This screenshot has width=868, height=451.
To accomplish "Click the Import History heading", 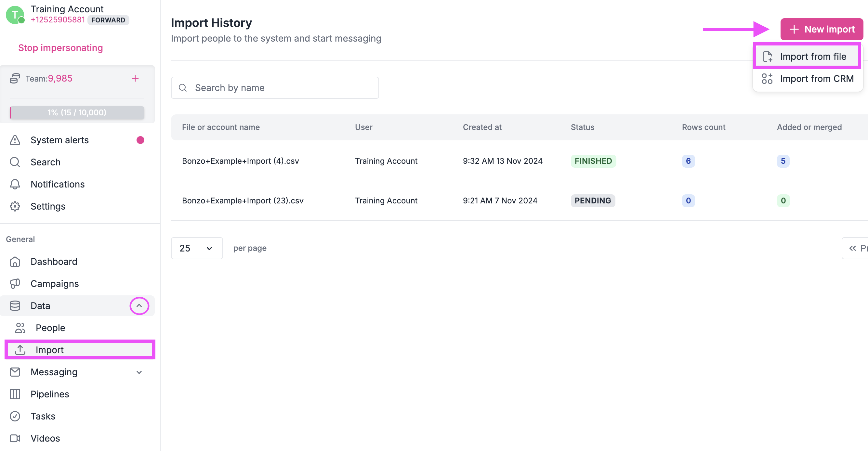I will click(x=211, y=23).
